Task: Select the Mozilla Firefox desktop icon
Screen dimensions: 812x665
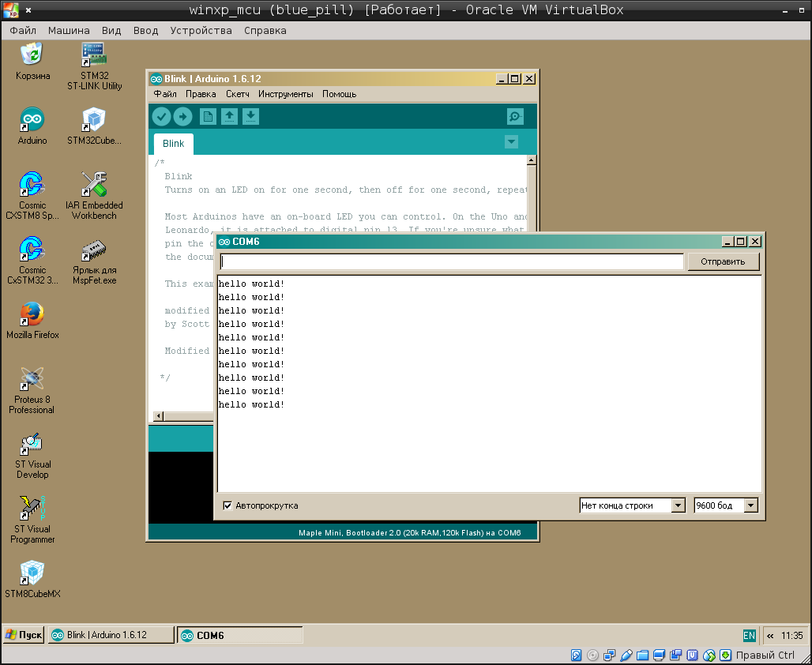Action: point(32,321)
